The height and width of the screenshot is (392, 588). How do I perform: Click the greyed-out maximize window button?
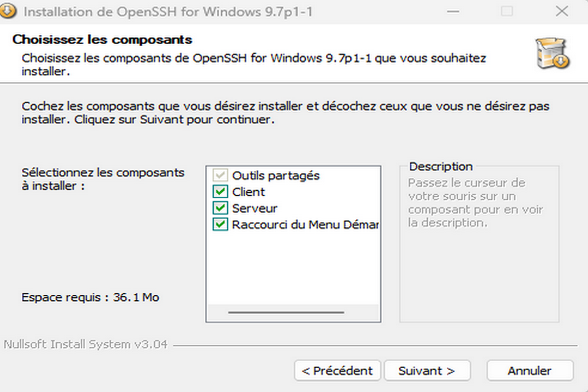click(507, 11)
